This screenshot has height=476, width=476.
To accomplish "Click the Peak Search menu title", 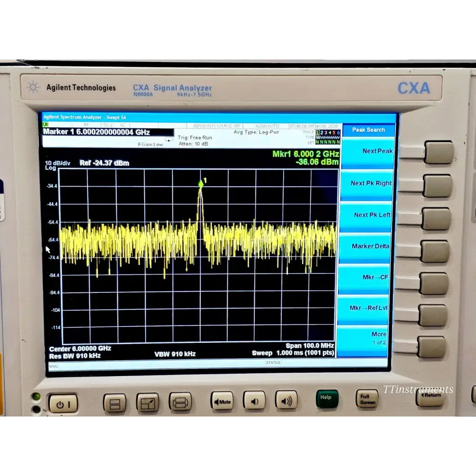I will (x=368, y=130).
